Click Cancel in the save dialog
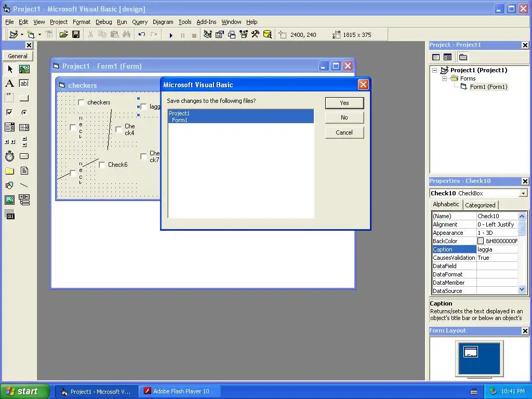532x399 pixels. (x=344, y=132)
